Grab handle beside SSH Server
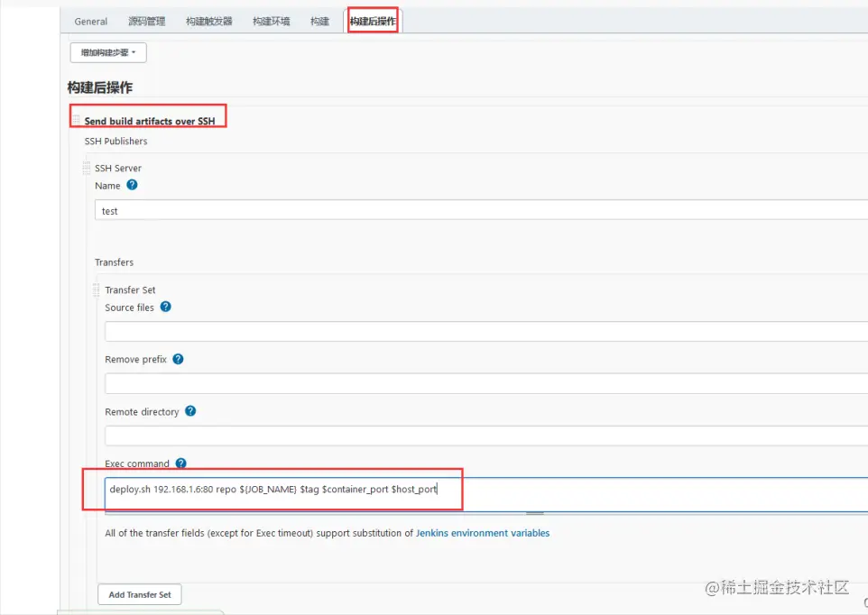This screenshot has height=615, width=868. coord(86,168)
